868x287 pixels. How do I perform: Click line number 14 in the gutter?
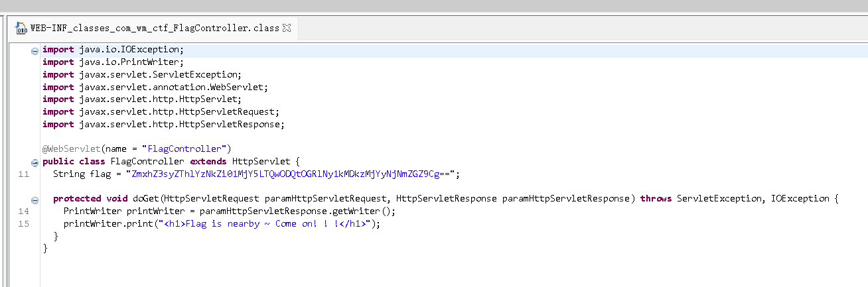click(24, 211)
